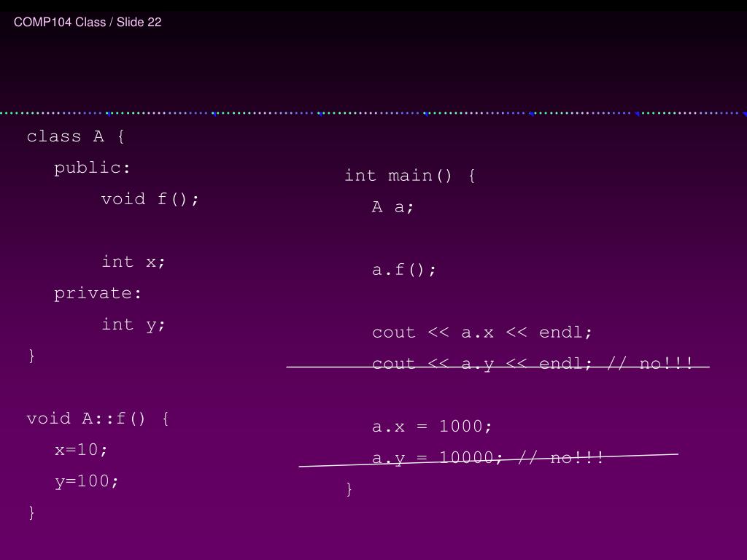The image size is (747, 560).
Task: Click the 'int y;' member declaration
Action: pos(133,325)
